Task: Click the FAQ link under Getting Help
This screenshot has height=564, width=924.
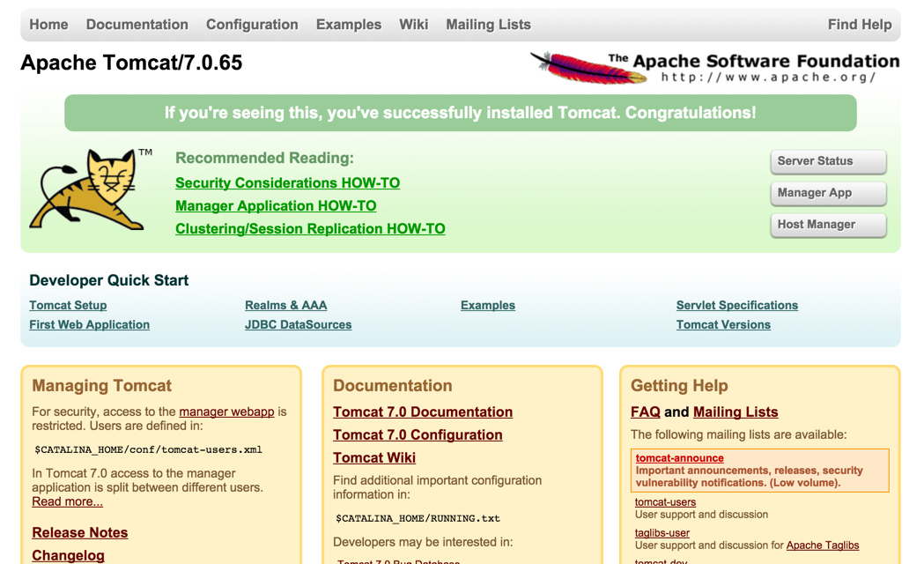Action: (x=646, y=412)
